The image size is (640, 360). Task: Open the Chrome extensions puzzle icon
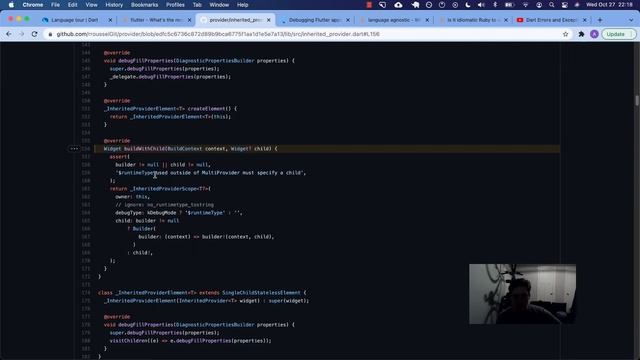(x=581, y=34)
